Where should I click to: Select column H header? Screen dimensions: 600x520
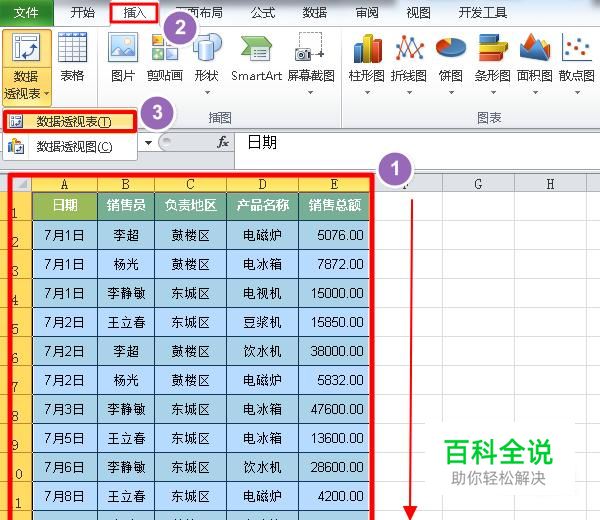550,184
